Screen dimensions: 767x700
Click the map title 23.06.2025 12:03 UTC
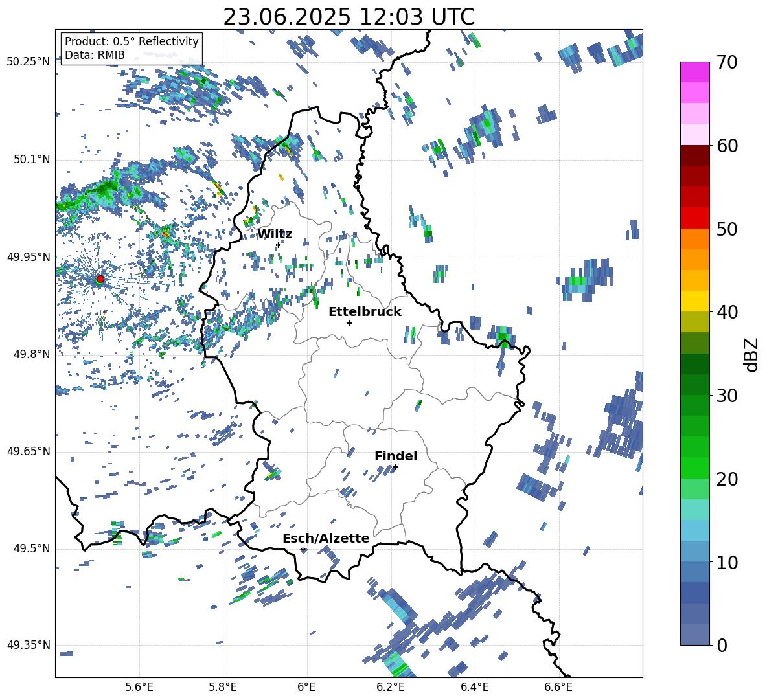[x=349, y=17]
